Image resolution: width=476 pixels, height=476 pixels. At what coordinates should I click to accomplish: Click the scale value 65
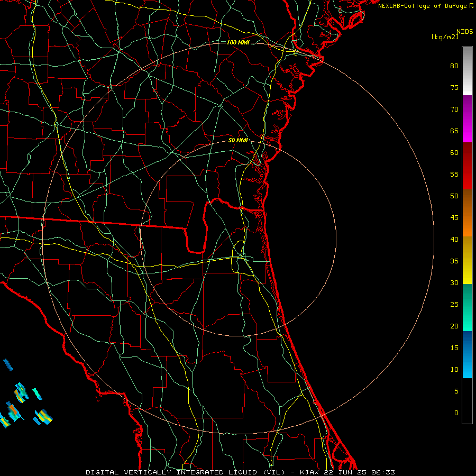(x=454, y=131)
